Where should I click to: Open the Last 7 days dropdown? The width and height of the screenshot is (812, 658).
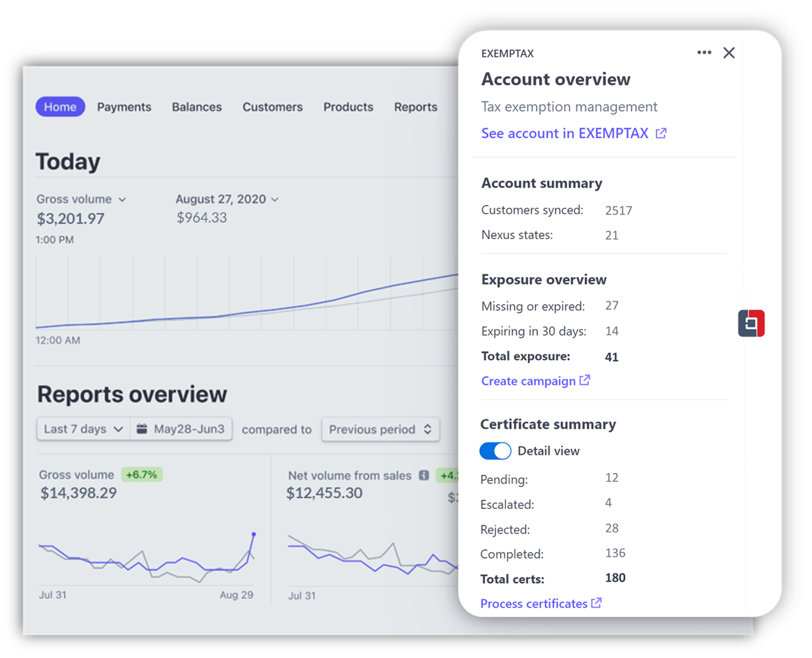click(84, 429)
